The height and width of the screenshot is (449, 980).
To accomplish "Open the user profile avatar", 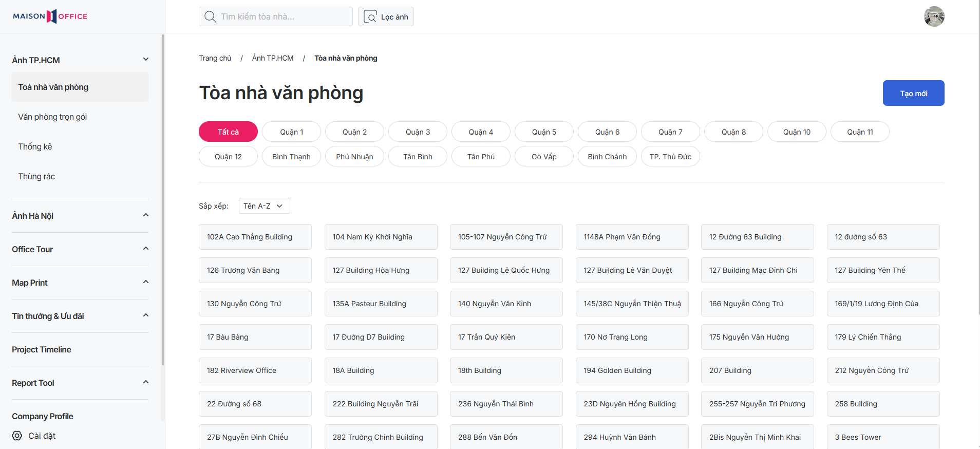I will point(934,16).
